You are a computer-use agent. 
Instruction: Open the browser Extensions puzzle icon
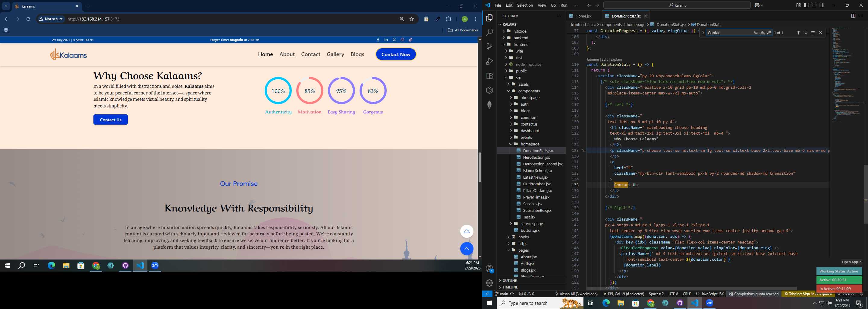(x=448, y=19)
